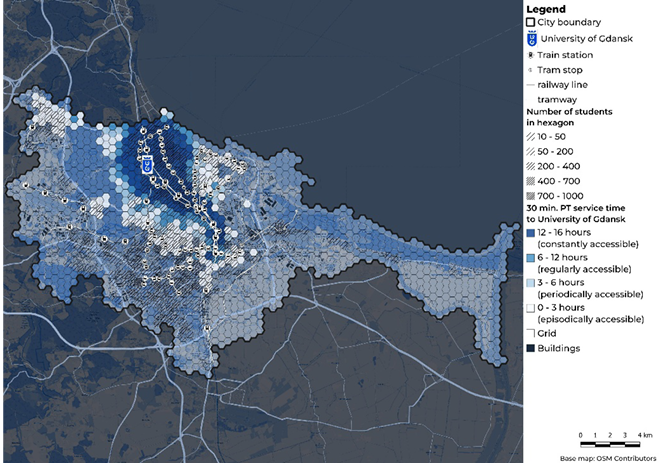
Task: Click the 'tramway' legend label
Action: point(557,100)
